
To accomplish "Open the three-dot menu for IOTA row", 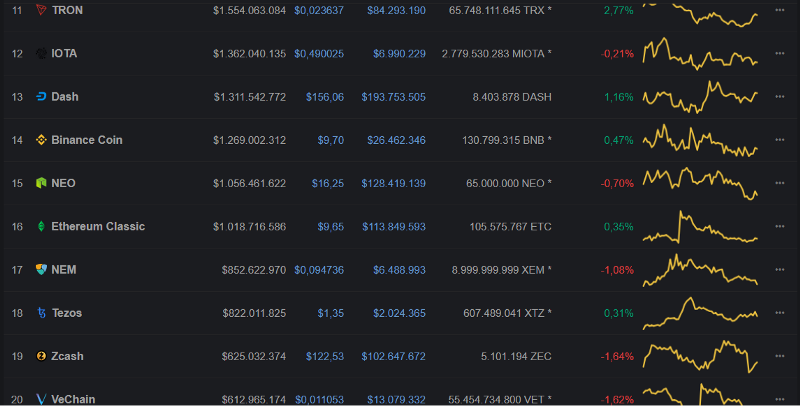I will click(780, 53).
